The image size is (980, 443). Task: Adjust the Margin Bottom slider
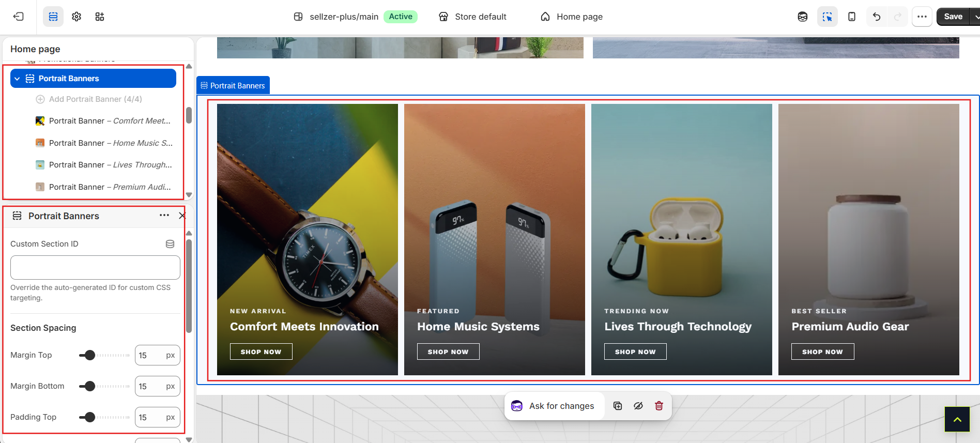(104, 386)
